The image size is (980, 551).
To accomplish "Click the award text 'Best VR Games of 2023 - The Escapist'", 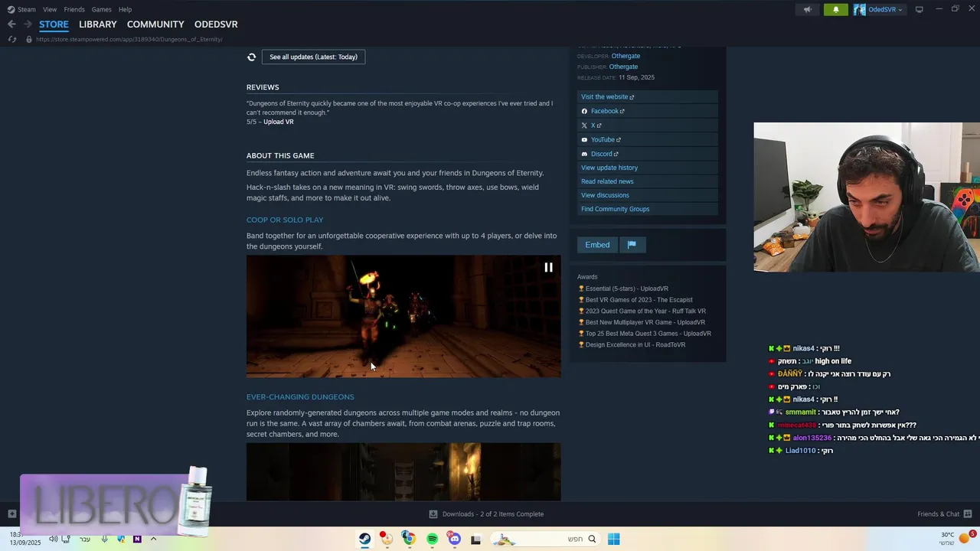I will tap(639, 300).
